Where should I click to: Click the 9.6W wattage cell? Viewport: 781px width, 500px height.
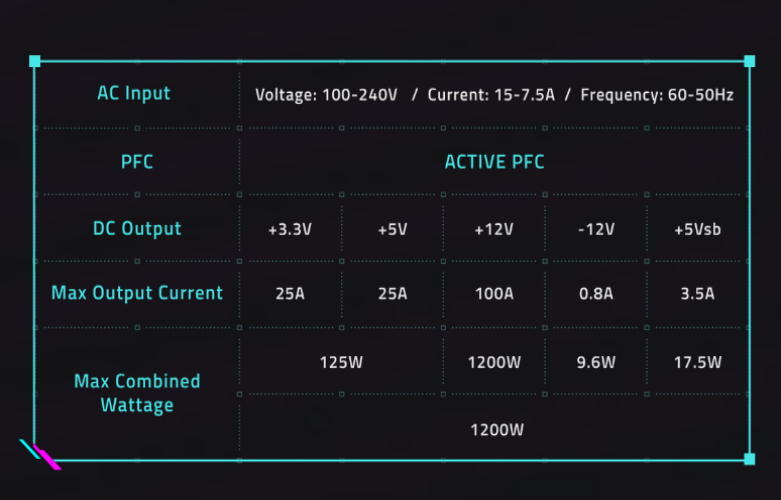coord(596,362)
